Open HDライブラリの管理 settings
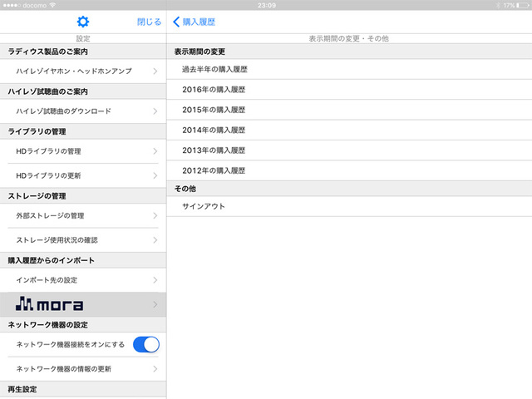 [x=83, y=151]
